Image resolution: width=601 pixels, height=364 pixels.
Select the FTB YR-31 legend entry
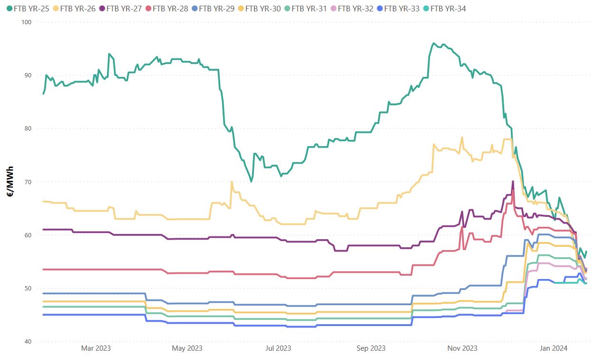click(309, 9)
